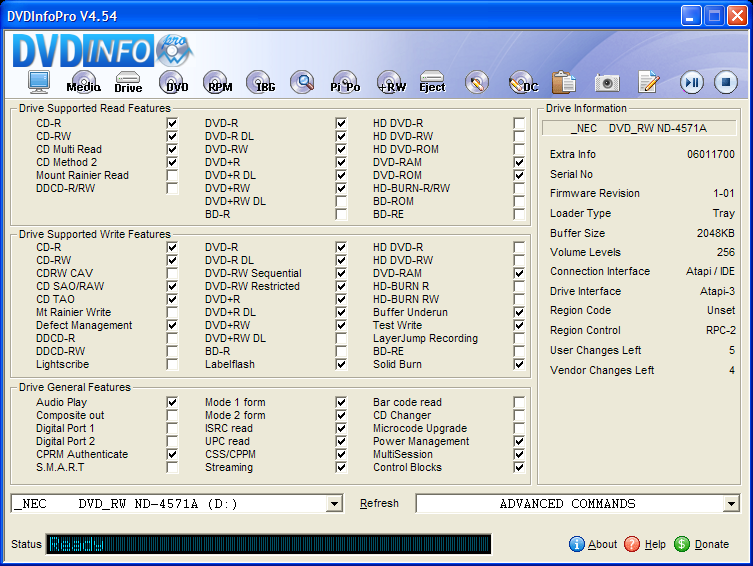Click the About link text
Image resolution: width=753 pixels, height=566 pixels.
click(602, 544)
